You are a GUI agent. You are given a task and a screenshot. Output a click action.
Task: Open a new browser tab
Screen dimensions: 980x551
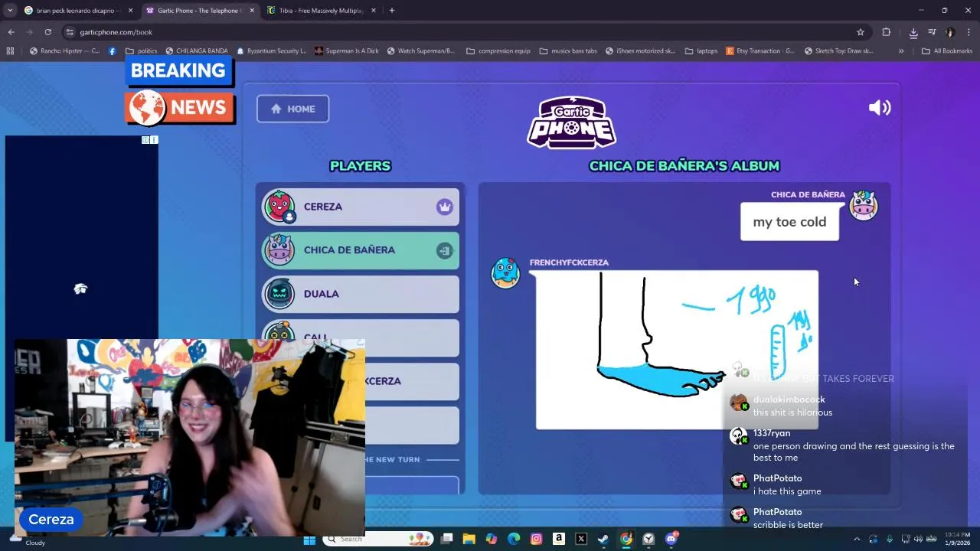[x=391, y=11]
